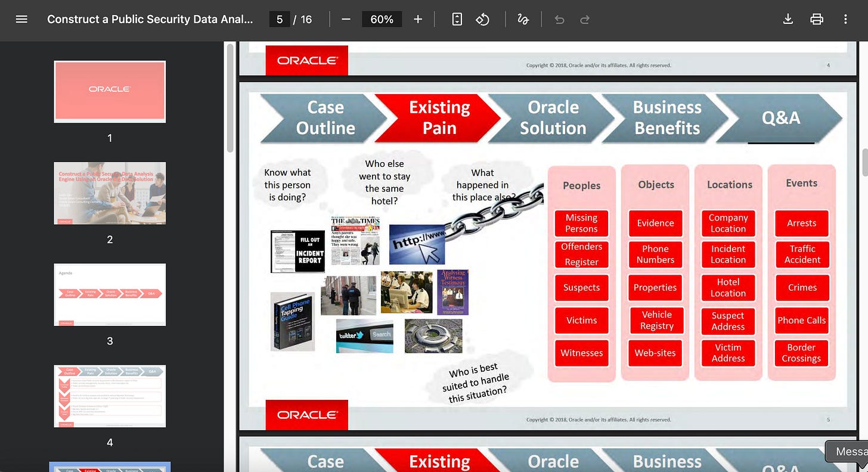Click the Q&A arrow on slide 5
Image resolution: width=868 pixels, height=472 pixels.
coord(780,117)
